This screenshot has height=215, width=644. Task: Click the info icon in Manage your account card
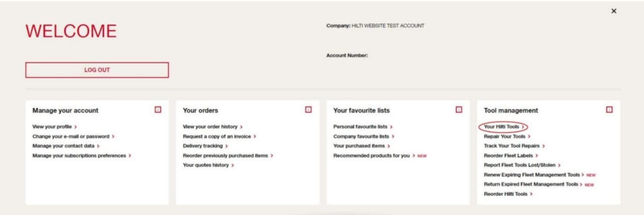[158, 110]
